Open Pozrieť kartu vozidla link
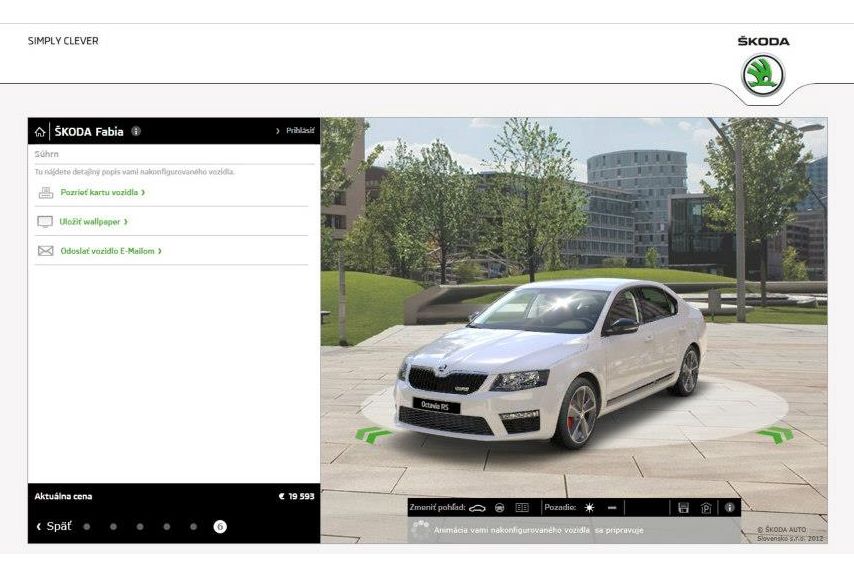This screenshot has width=854, height=569. pyautogui.click(x=102, y=192)
